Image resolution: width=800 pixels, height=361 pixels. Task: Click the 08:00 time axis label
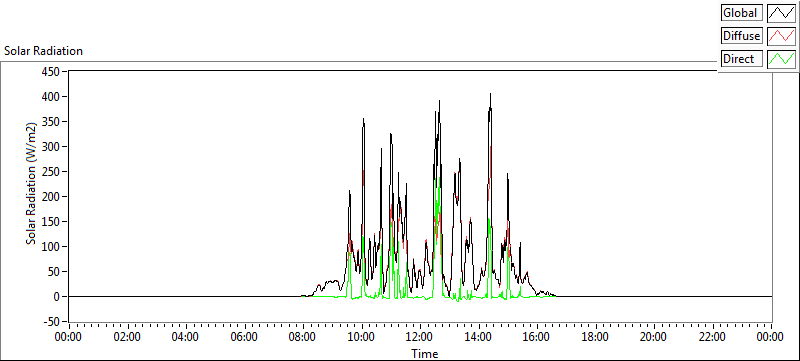(x=303, y=337)
